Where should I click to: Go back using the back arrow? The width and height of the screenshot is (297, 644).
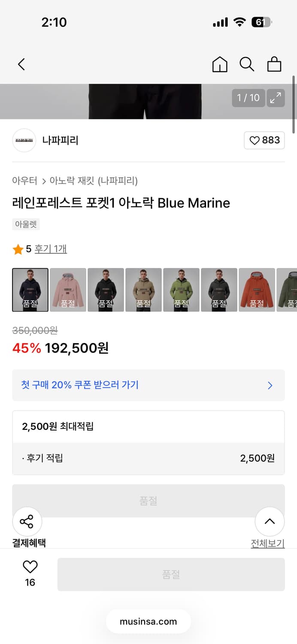[x=21, y=64]
